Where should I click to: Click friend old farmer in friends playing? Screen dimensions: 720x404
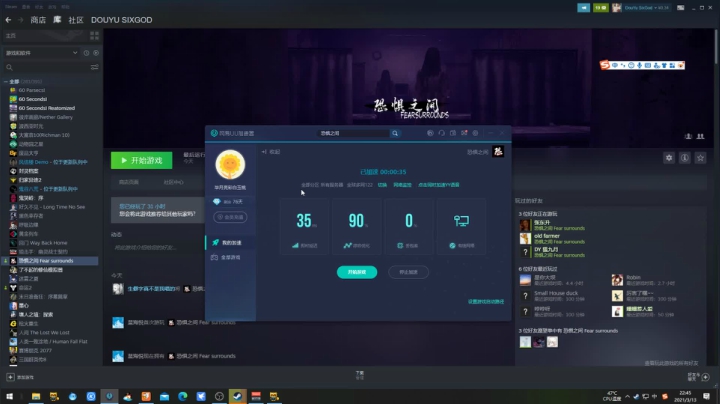(x=552, y=238)
